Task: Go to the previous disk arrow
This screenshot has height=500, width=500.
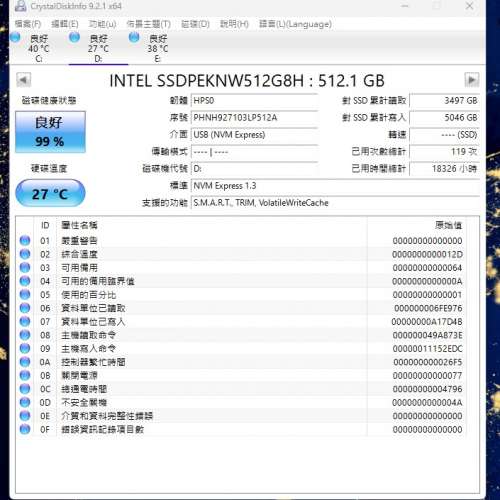Action: (24, 80)
